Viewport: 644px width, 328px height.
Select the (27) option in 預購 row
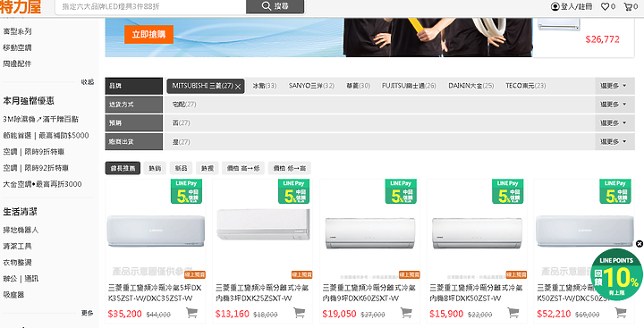[181, 123]
